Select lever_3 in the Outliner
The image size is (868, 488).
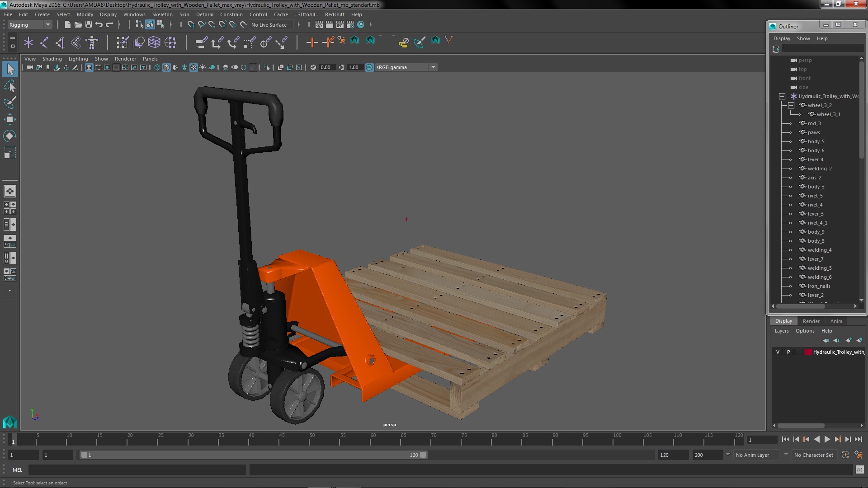[x=815, y=213]
